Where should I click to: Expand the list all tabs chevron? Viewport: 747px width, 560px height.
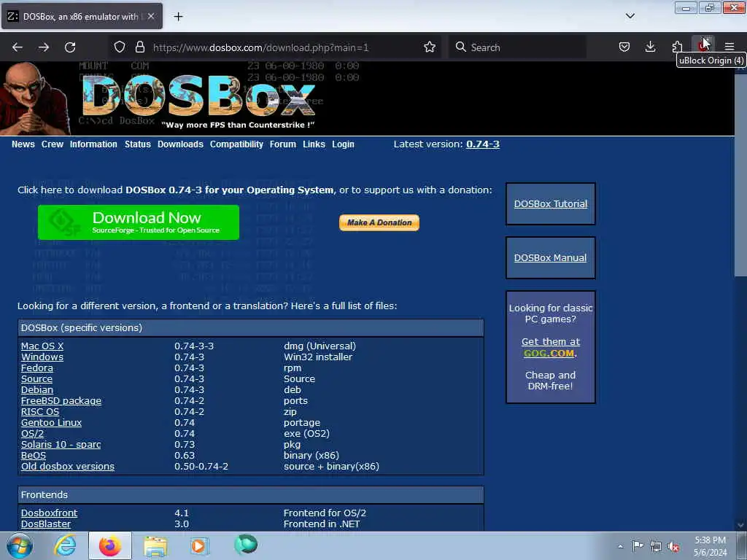pyautogui.click(x=630, y=16)
